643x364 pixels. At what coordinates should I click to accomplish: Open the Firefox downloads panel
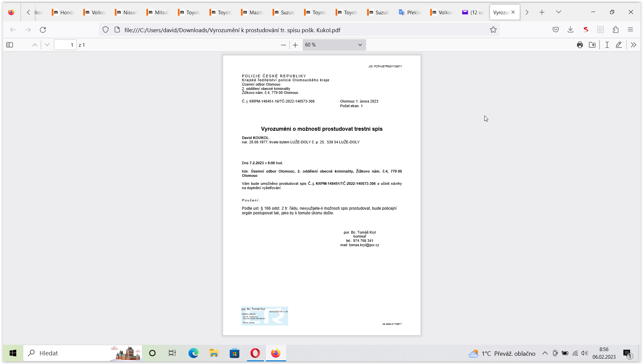(x=570, y=30)
